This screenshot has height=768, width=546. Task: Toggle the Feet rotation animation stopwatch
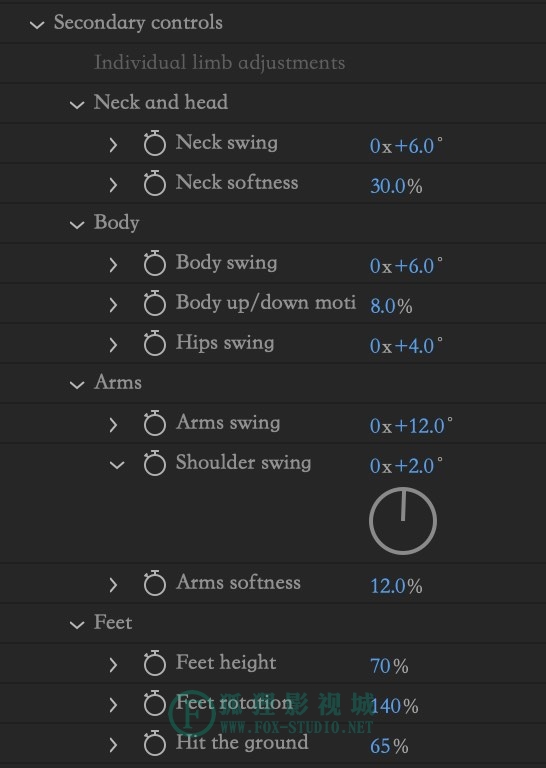(155, 703)
